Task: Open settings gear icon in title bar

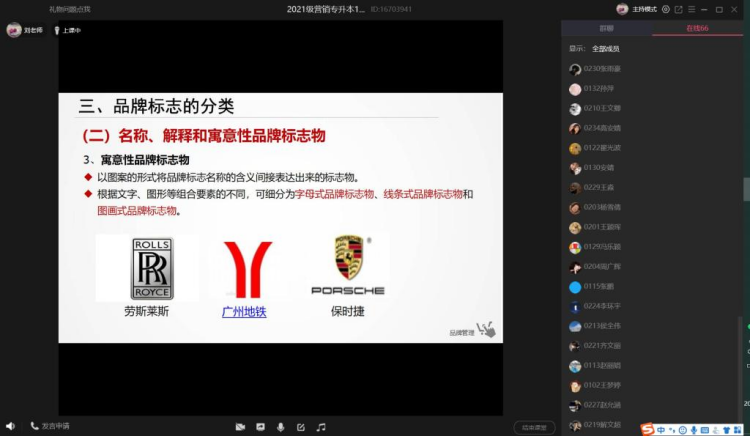Action: 664,9
